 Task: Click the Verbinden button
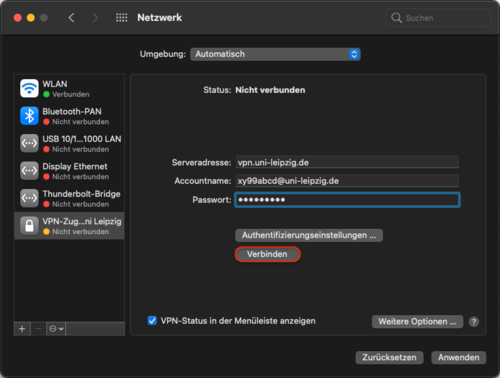pos(268,254)
